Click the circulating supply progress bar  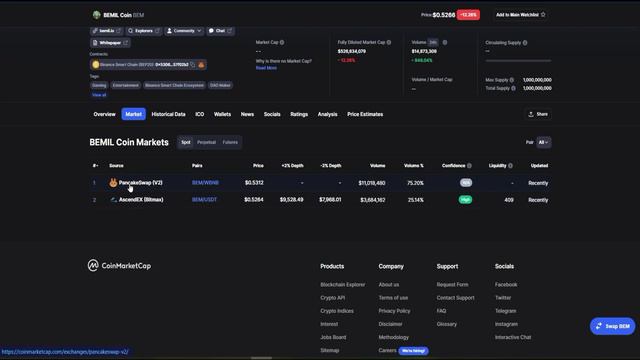518,61
